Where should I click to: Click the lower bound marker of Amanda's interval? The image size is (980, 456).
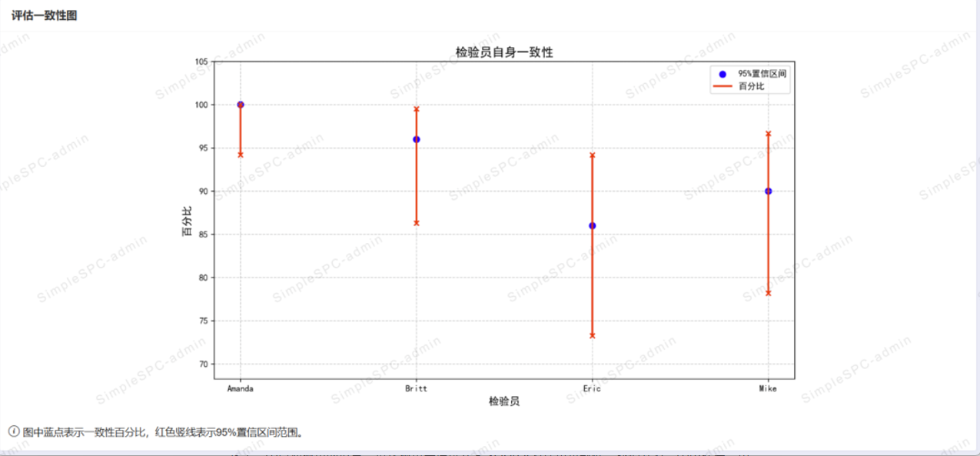[241, 155]
